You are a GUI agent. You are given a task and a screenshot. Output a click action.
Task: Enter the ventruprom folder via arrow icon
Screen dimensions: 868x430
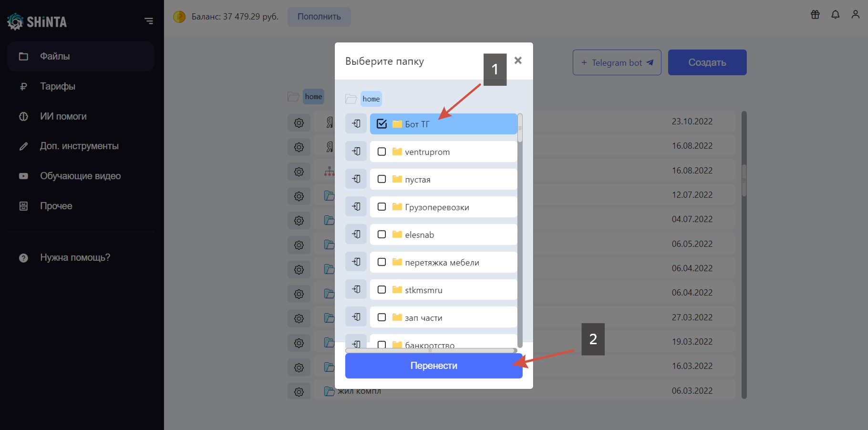point(356,152)
